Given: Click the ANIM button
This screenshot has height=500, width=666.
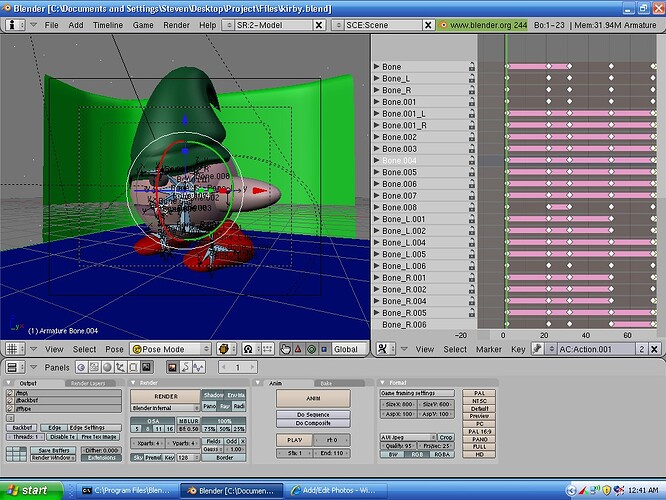Looking at the screenshot, I should 313,398.
